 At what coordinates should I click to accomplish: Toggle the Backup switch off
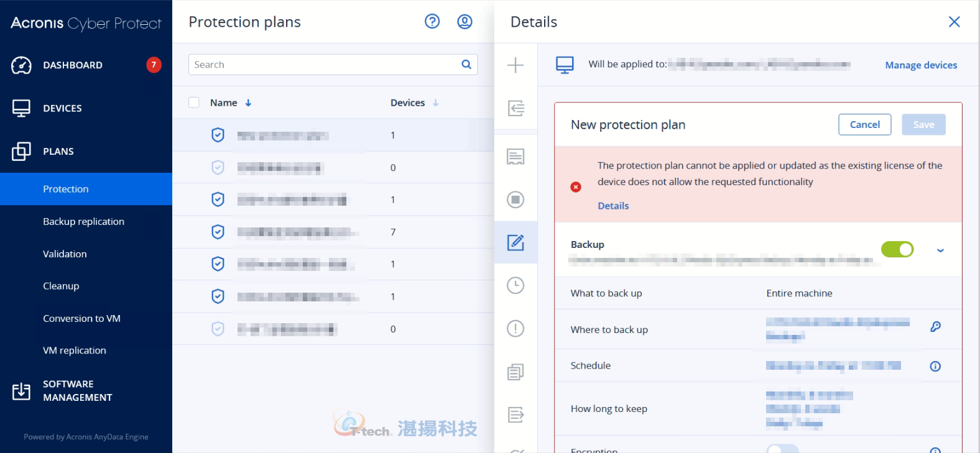tap(897, 249)
